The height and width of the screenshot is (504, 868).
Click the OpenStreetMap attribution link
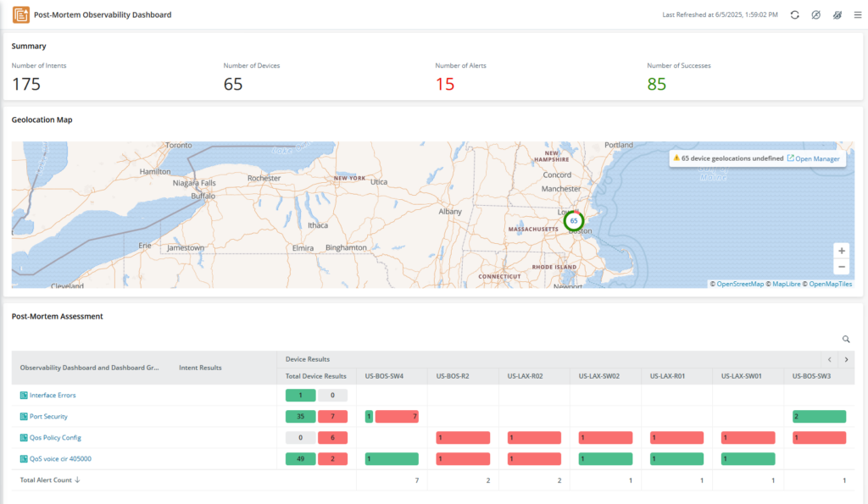pos(740,284)
